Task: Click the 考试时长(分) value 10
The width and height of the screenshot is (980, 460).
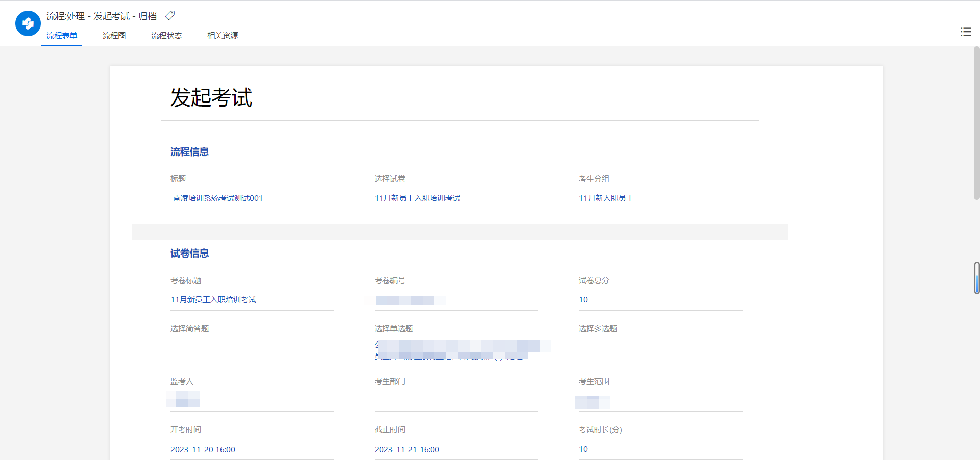Action: click(x=583, y=449)
